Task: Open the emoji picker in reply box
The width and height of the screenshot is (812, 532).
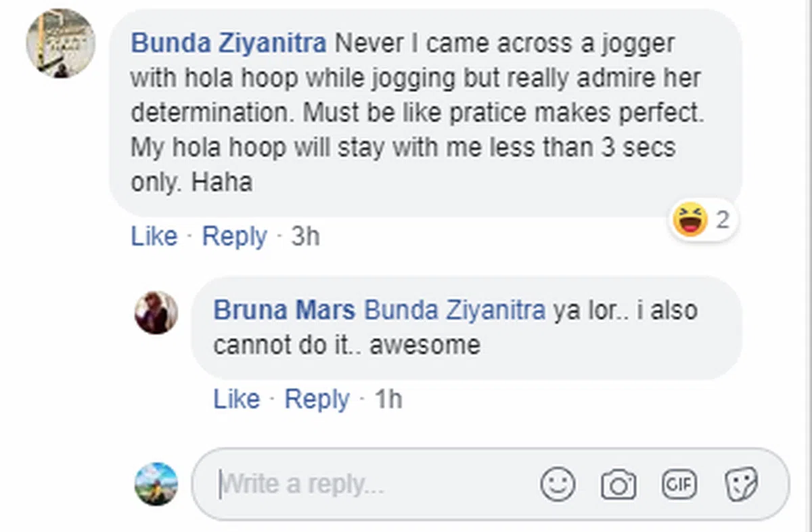Action: [558, 485]
